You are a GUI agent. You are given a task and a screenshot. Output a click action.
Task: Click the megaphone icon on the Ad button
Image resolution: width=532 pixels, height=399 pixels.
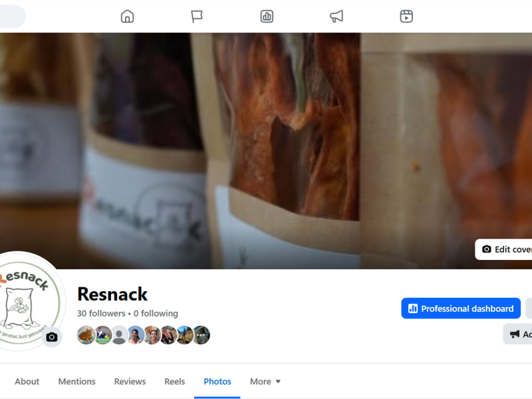(x=513, y=334)
